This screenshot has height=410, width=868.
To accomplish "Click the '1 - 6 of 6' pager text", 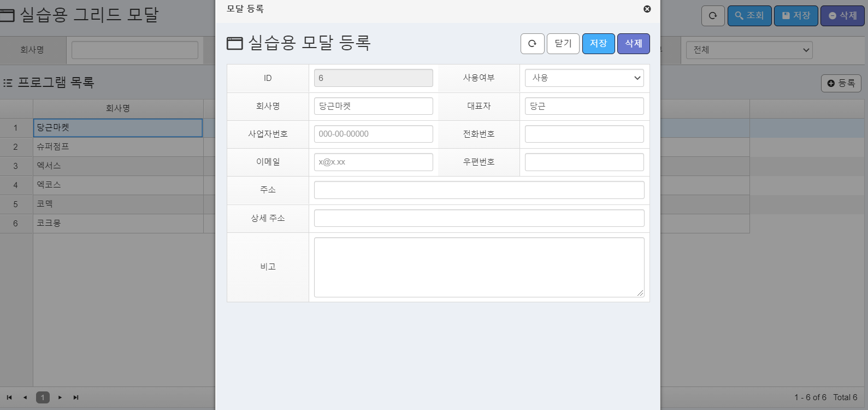I will [810, 397].
